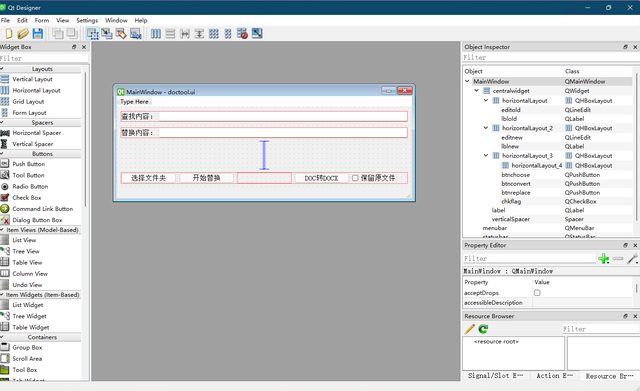Apply Lay Out Horizontally toolbar icon
Image resolution: width=640 pixels, height=391 pixels.
(x=156, y=33)
